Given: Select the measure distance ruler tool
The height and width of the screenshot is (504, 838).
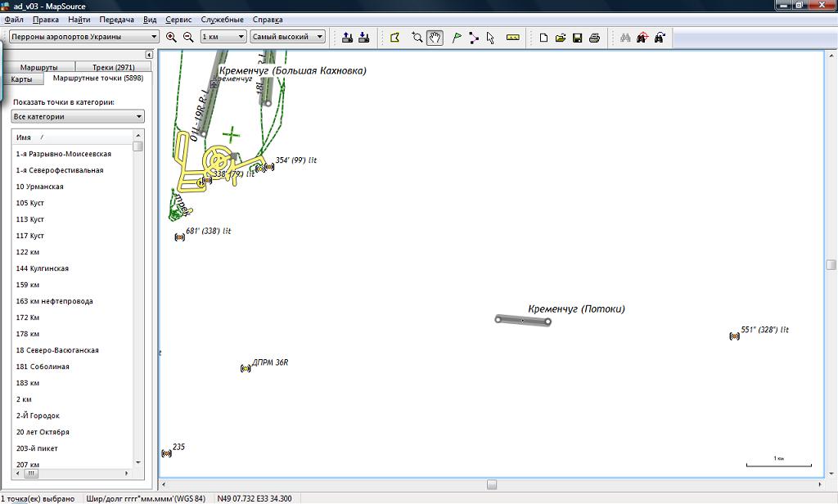Looking at the screenshot, I should pyautogui.click(x=513, y=37).
